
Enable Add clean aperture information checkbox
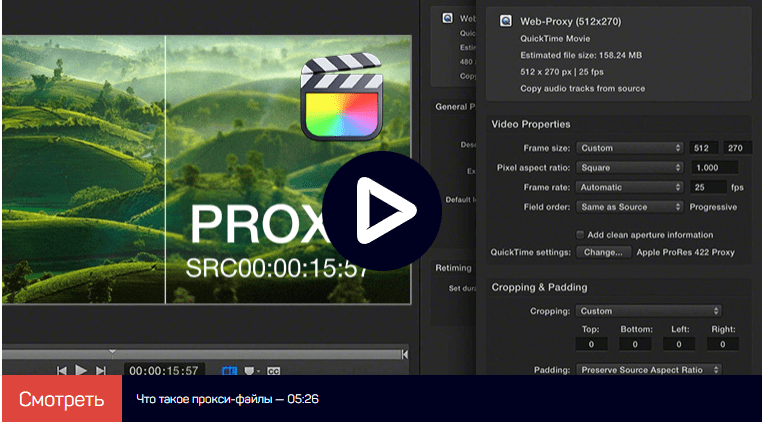click(x=580, y=235)
